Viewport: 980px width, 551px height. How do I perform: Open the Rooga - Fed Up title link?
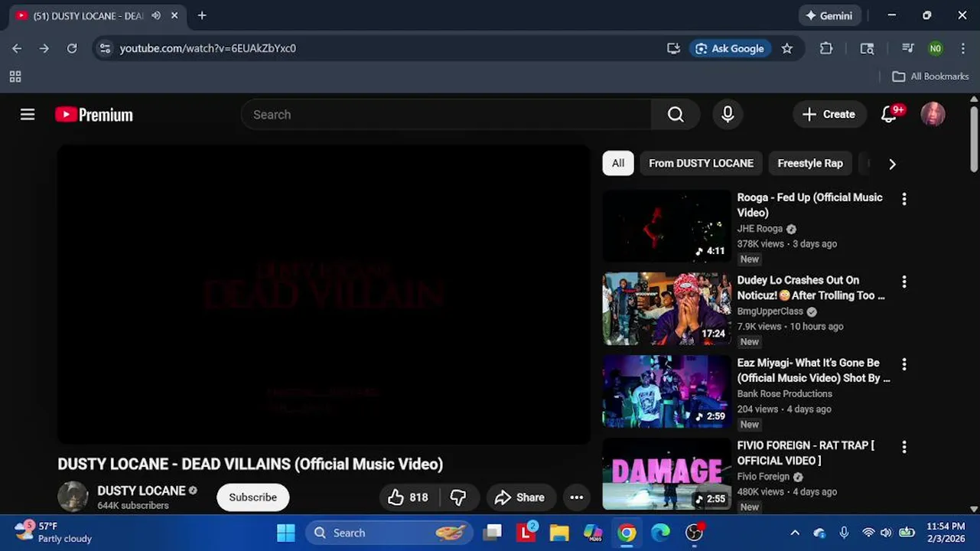click(x=809, y=205)
